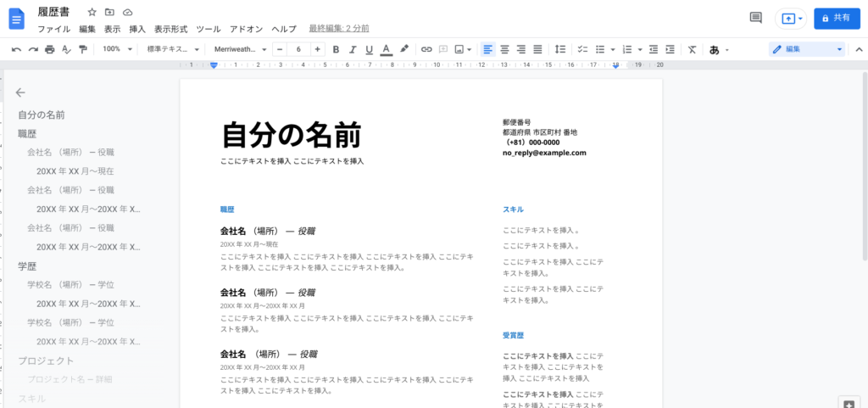This screenshot has width=868, height=408.
Task: Star this 履歴書 document
Action: pyautogui.click(x=92, y=12)
